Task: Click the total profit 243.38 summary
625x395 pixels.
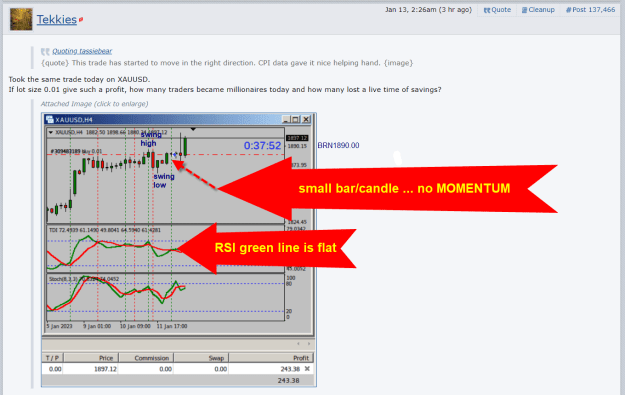Action: click(289, 381)
